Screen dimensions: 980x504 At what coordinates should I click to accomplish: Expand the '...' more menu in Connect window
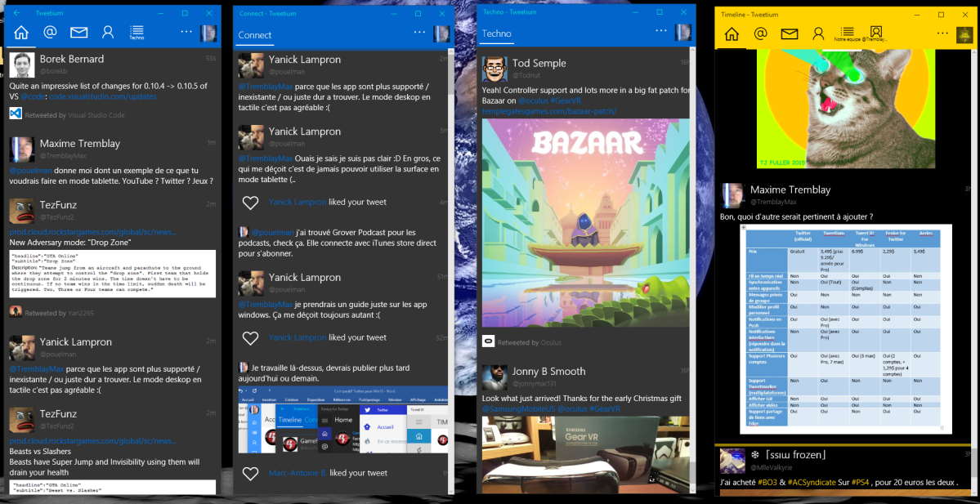(419, 32)
